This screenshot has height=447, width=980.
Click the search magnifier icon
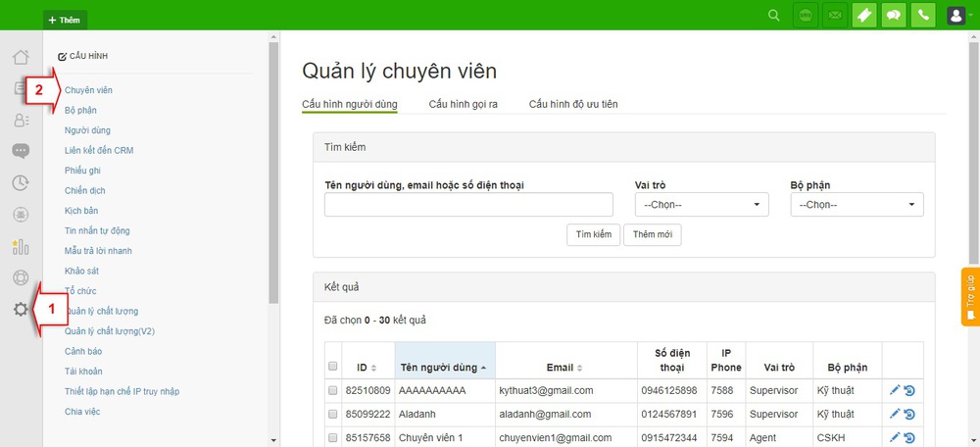click(x=774, y=16)
